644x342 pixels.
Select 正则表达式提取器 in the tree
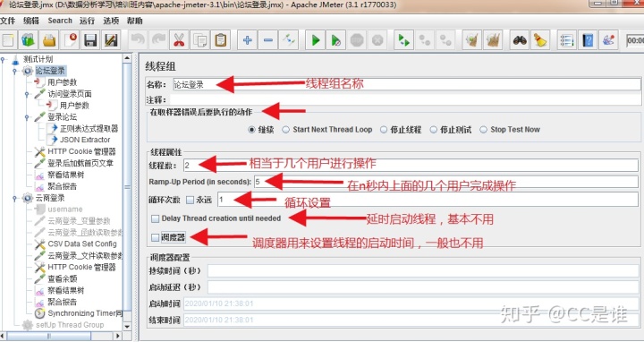pos(89,129)
